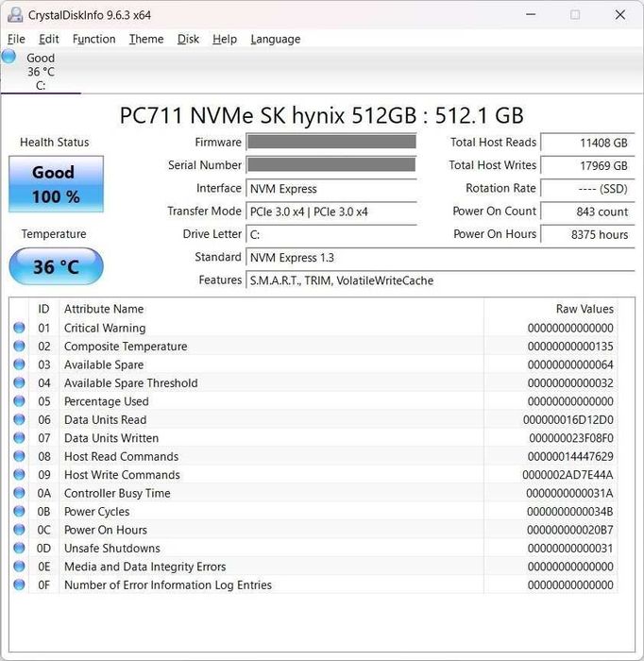The image size is (644, 661).
Task: Open the Function menu
Action: pyautogui.click(x=94, y=40)
